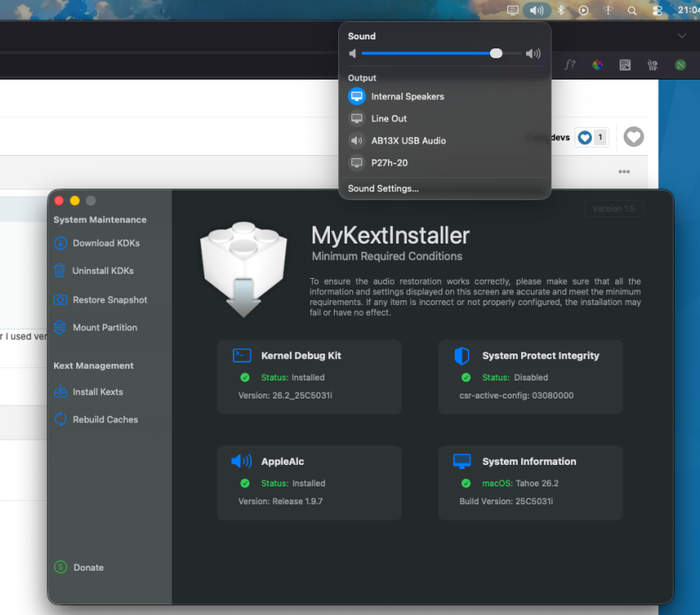Click the colorful diamond extension icon
Screen dimensions: 700x615
tap(597, 65)
